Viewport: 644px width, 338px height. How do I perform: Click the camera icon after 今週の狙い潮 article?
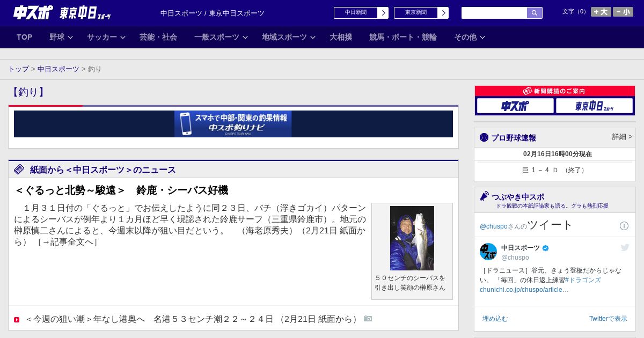pyautogui.click(x=368, y=319)
